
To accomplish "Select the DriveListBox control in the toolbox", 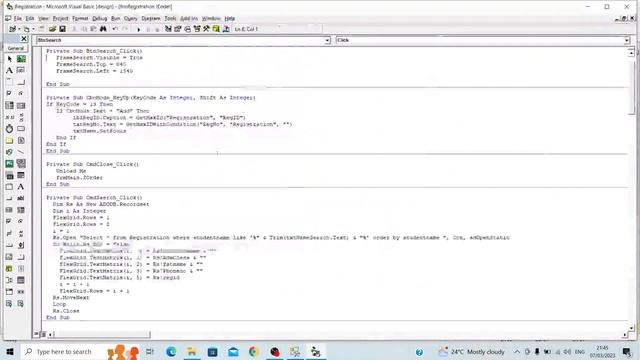I will click(21, 129).
